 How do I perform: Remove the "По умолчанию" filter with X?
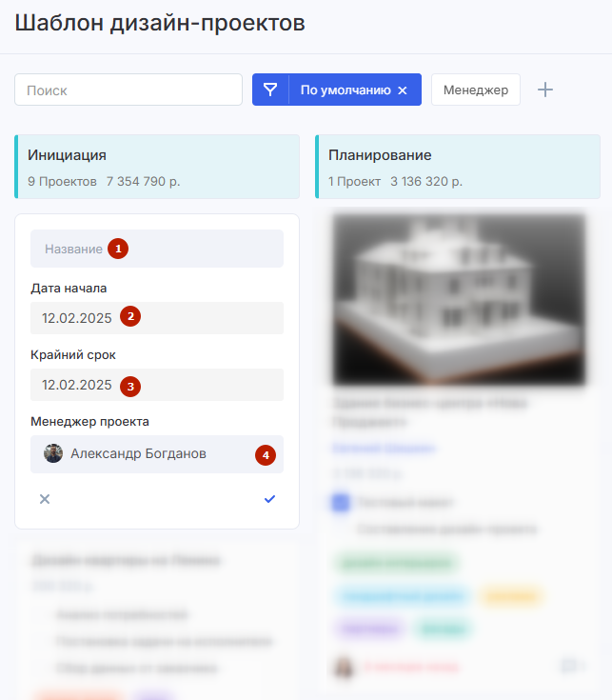pyautogui.click(x=403, y=90)
